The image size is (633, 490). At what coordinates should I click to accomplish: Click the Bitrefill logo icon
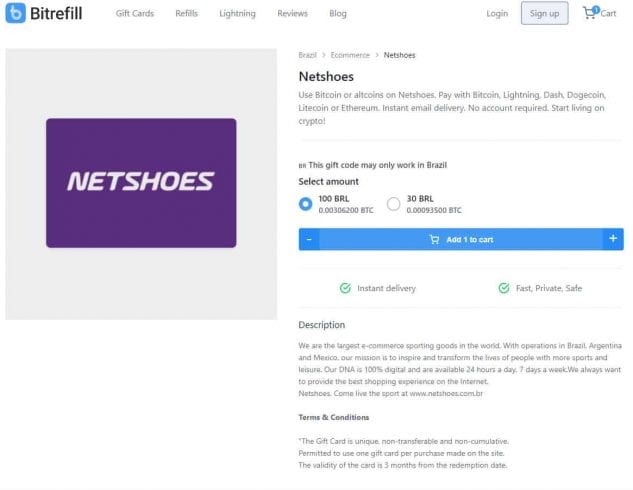pos(15,13)
